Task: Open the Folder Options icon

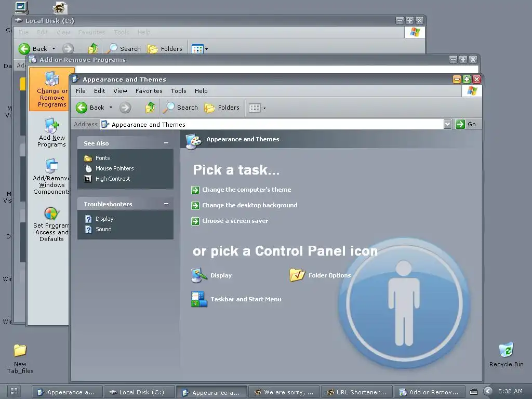Action: (x=320, y=275)
